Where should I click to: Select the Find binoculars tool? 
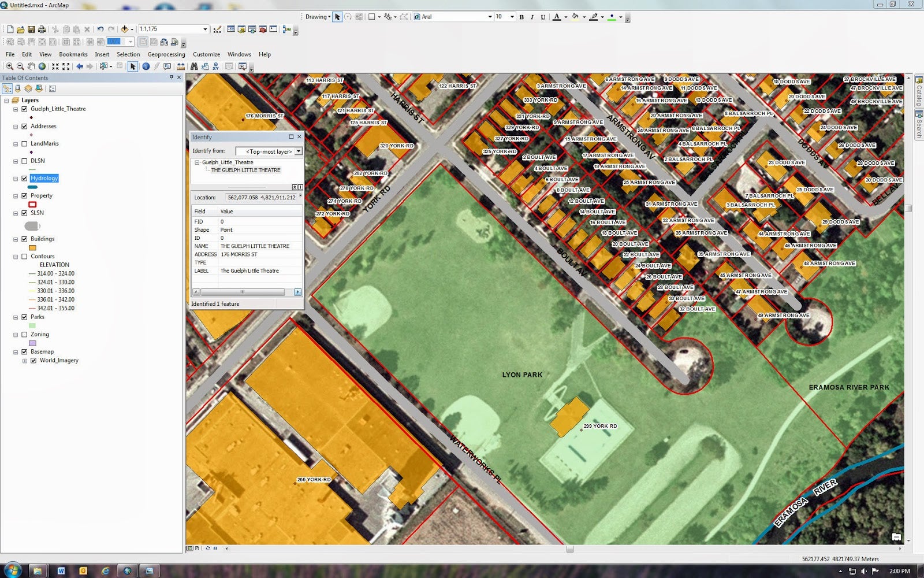pyautogui.click(x=194, y=66)
